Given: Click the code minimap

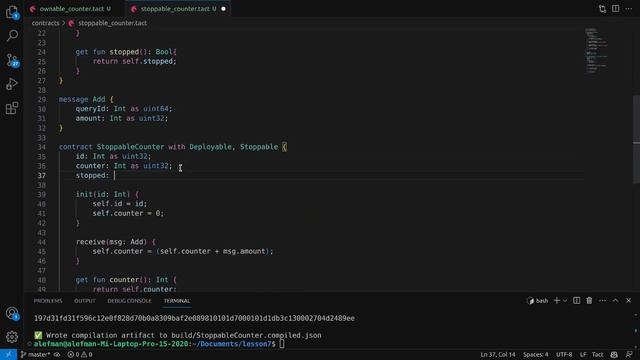Looking at the screenshot, I should [597, 51].
